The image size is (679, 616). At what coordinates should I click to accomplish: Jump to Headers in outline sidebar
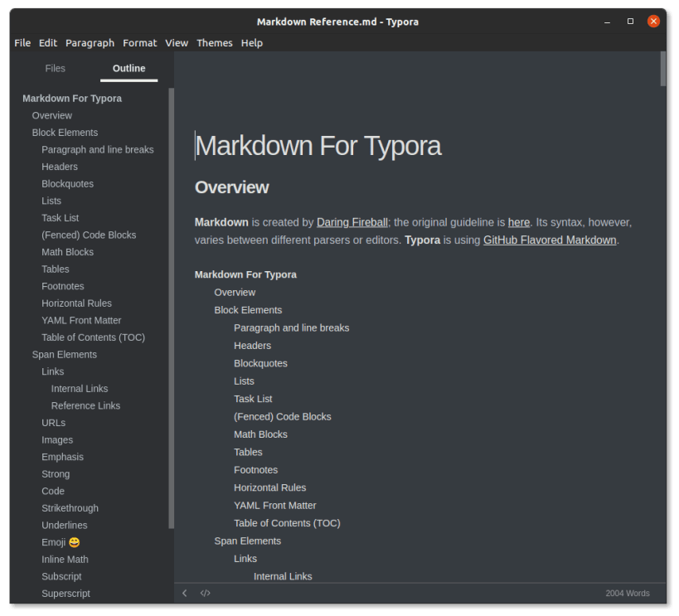pos(60,167)
